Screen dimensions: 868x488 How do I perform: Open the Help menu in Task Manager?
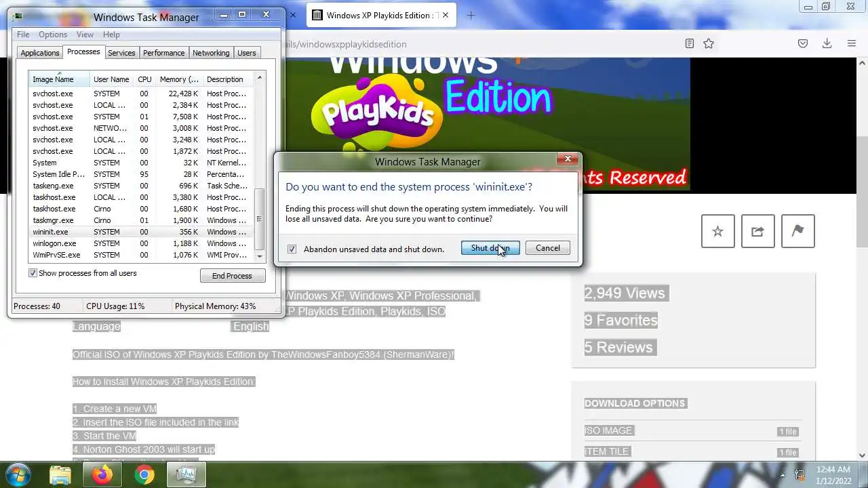tap(111, 35)
